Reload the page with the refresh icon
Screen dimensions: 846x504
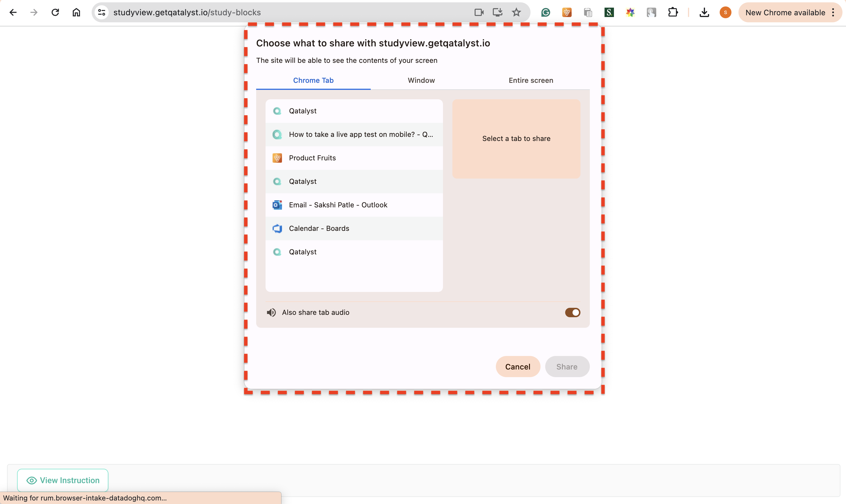55,13
